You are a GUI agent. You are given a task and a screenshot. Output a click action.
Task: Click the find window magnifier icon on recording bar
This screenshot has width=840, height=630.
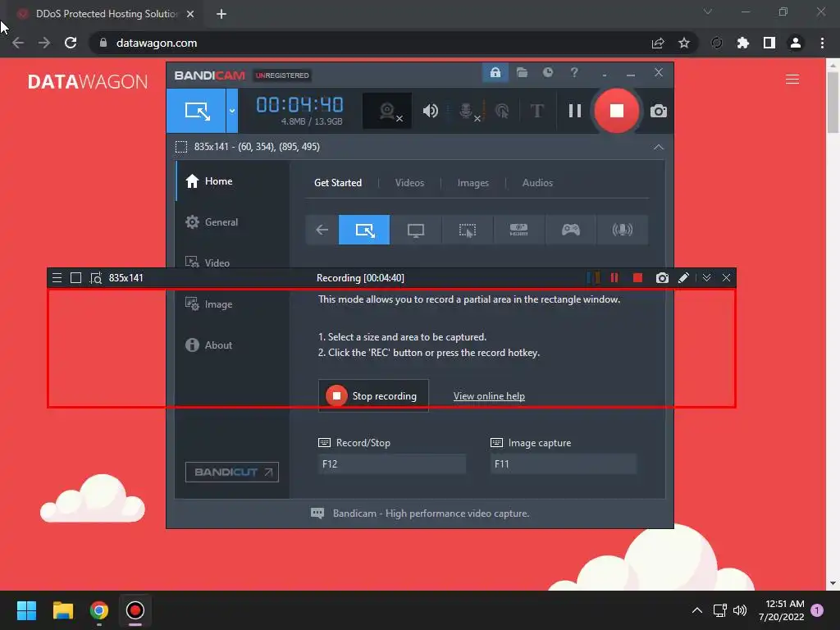(96, 278)
